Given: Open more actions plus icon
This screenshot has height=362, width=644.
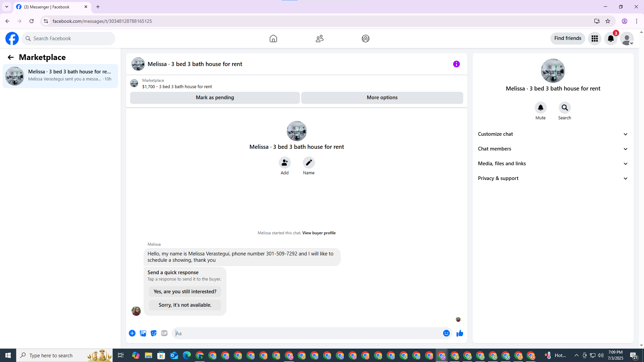Looking at the screenshot, I should [132, 333].
